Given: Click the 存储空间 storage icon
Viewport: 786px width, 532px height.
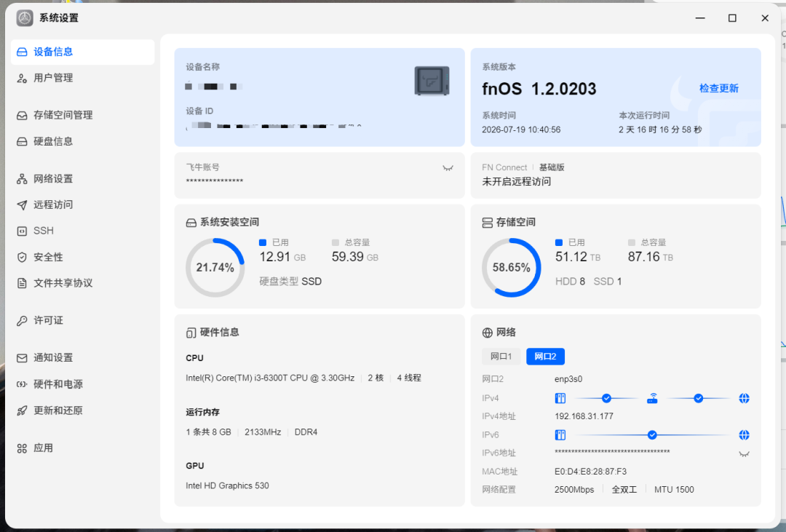Looking at the screenshot, I should point(487,223).
